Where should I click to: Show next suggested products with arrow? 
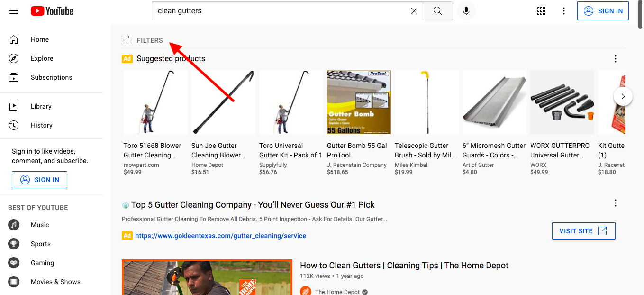click(623, 96)
